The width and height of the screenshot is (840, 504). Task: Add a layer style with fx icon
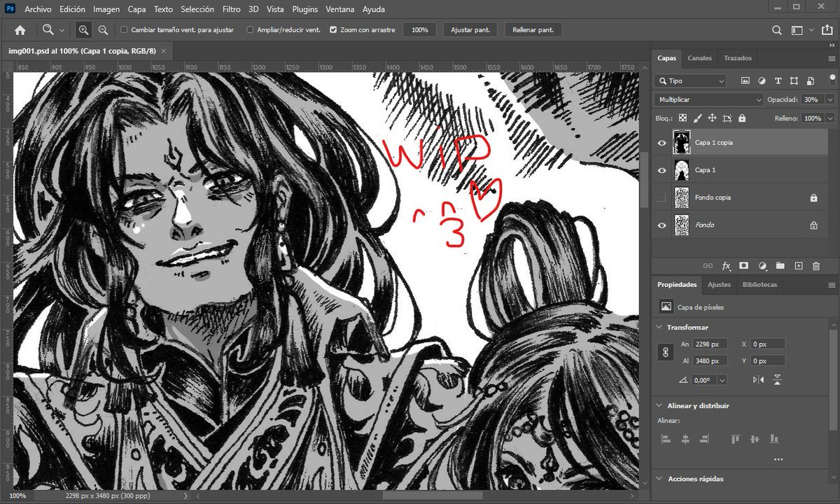pos(726,266)
